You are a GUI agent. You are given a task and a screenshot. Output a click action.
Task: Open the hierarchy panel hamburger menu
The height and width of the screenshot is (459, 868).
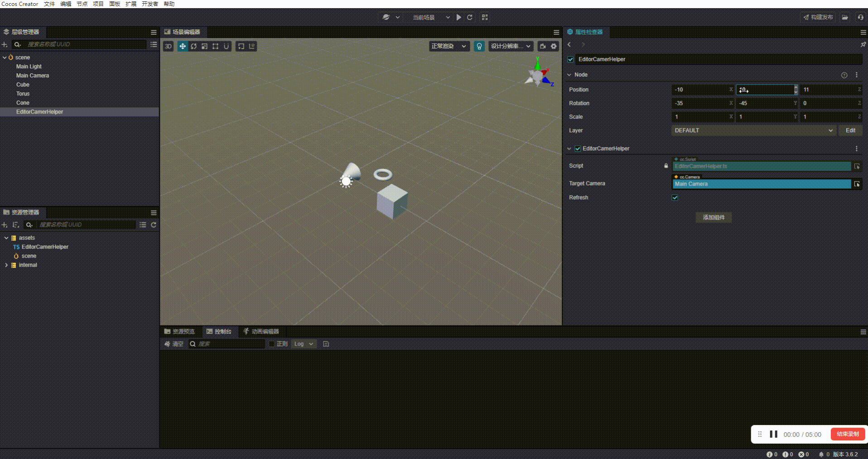(x=154, y=32)
